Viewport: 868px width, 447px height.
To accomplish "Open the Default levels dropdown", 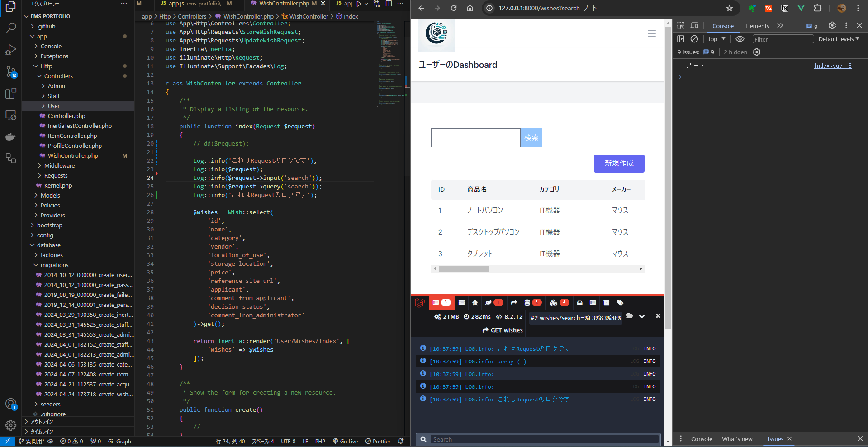I will tap(838, 39).
